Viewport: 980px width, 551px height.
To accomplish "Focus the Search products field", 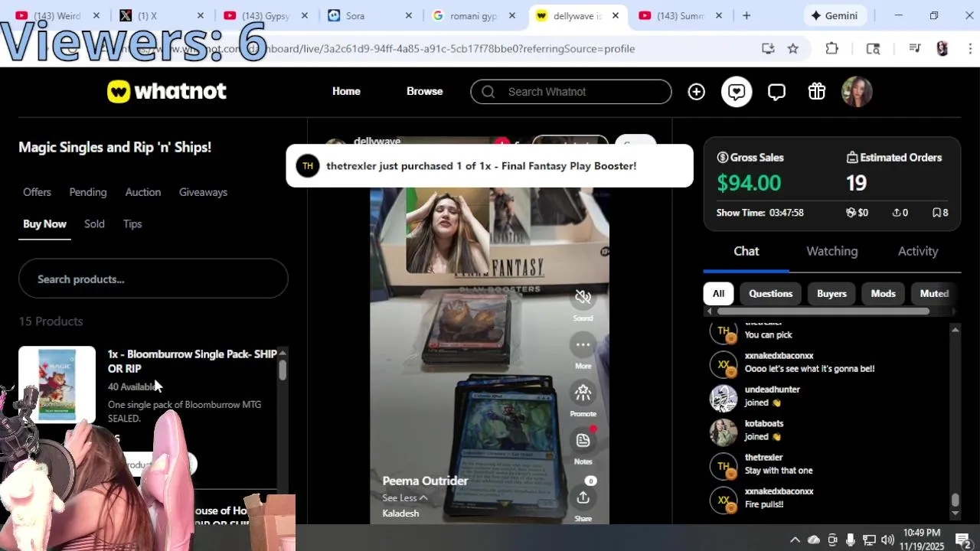I will click(153, 279).
